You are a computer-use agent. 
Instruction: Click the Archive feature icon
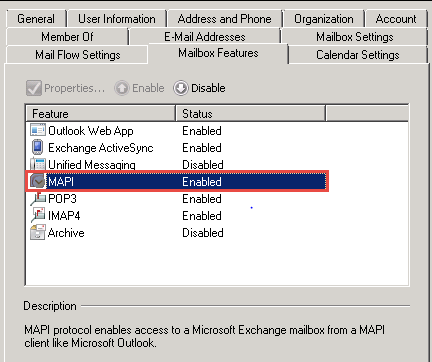pos(37,232)
